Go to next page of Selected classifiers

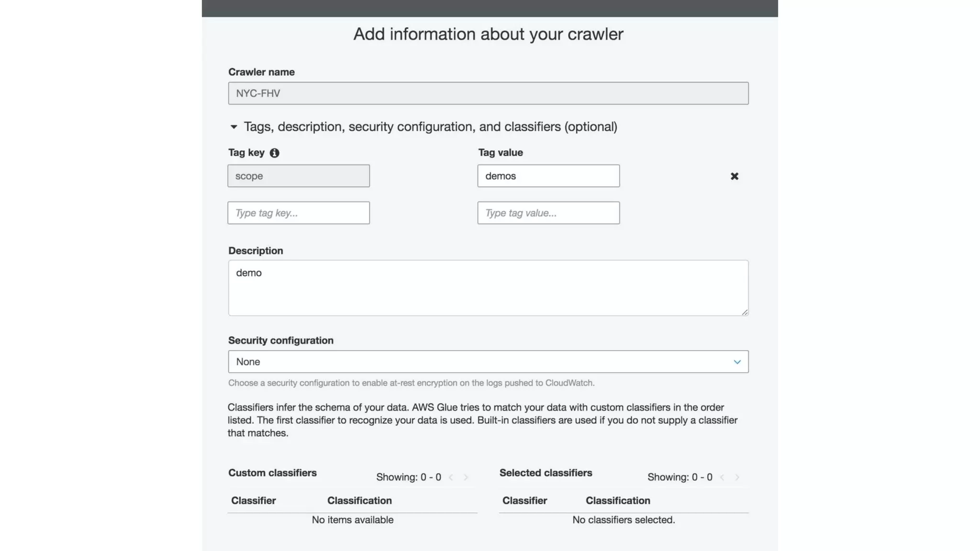pyautogui.click(x=737, y=477)
